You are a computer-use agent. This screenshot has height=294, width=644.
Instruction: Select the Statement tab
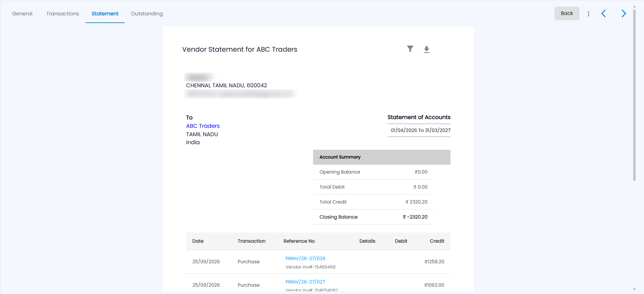point(105,14)
